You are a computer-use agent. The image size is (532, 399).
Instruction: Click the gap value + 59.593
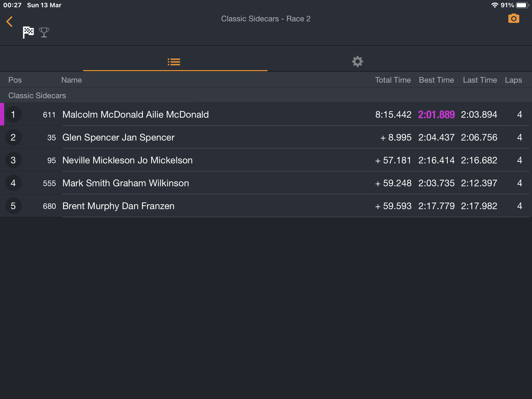[393, 206]
